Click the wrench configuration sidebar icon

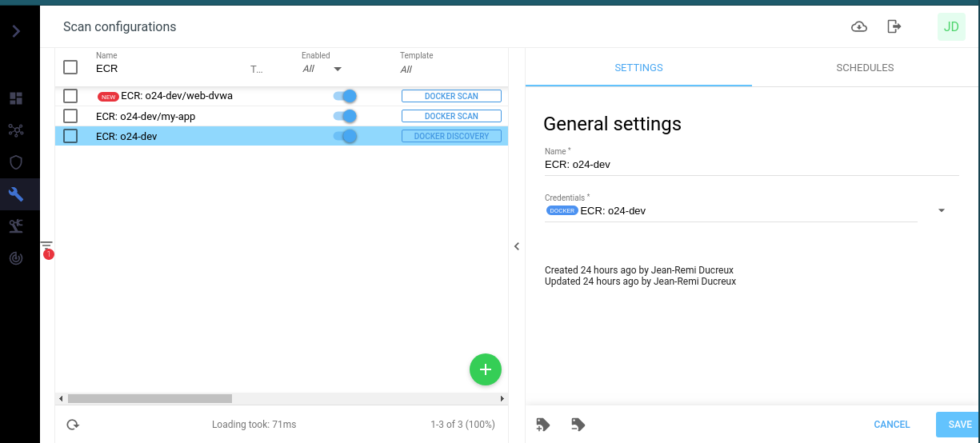[x=16, y=194]
